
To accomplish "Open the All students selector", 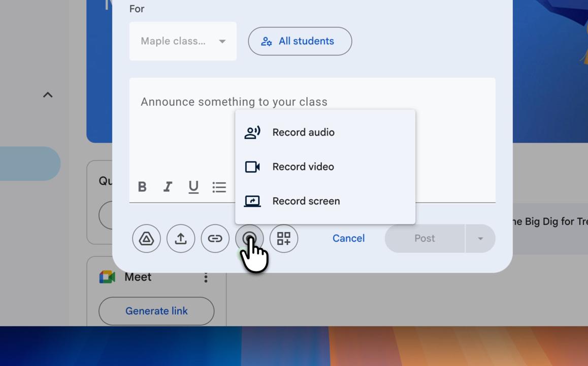I will [300, 41].
